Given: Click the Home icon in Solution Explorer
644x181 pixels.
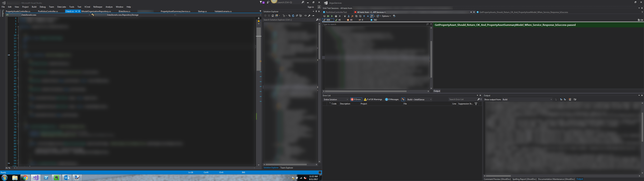Looking at the screenshot, I should pyautogui.click(x=273, y=16).
